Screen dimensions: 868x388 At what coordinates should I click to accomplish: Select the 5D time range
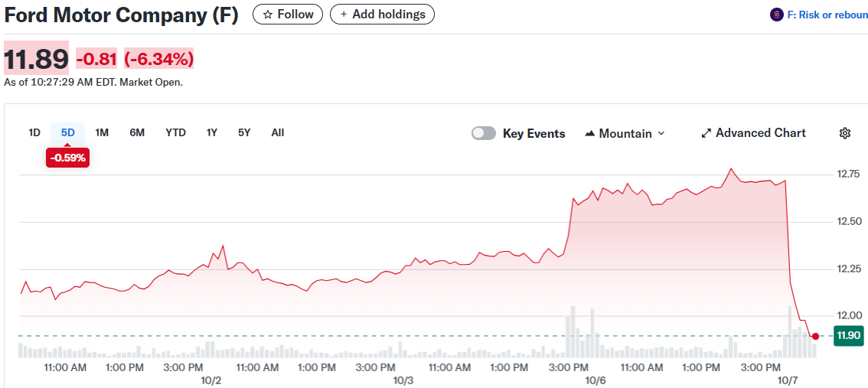pos(68,132)
